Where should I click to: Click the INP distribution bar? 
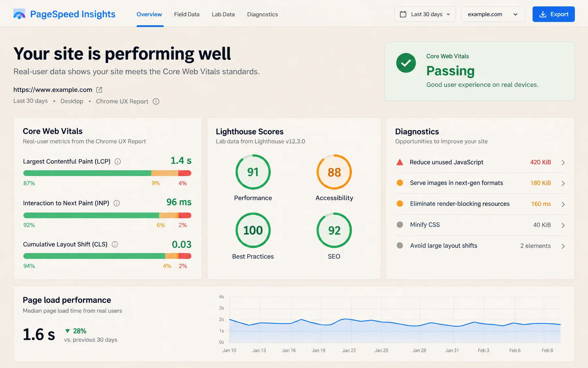107,215
